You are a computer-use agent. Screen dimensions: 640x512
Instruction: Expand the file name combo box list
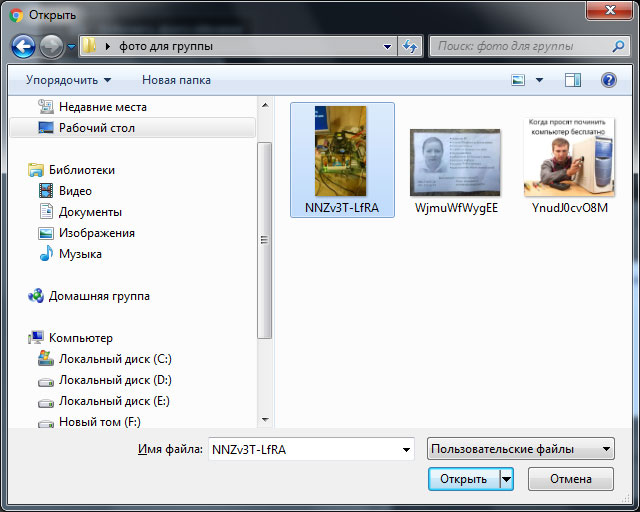click(x=406, y=450)
